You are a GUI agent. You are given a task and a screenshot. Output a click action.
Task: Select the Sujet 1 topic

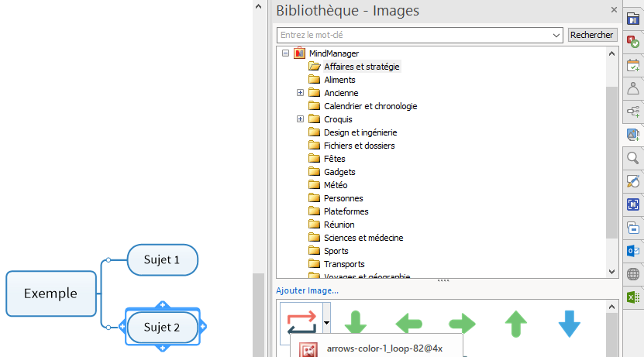click(162, 260)
